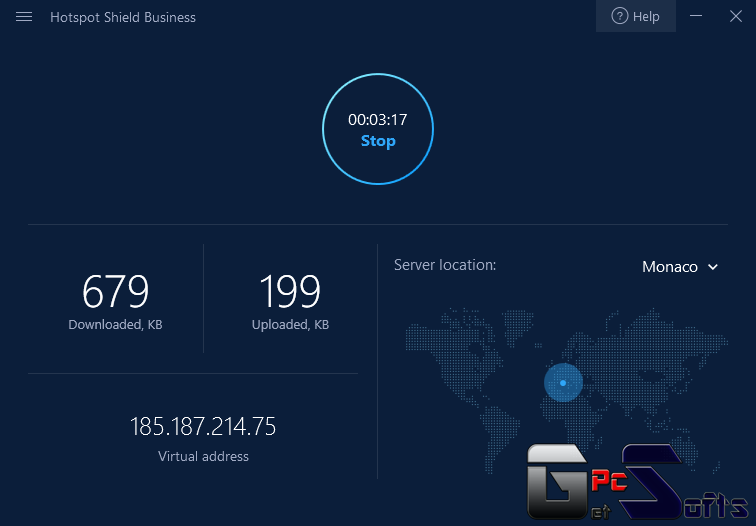Select the Downloaded, KB label
This screenshot has width=756, height=526.
[115, 324]
